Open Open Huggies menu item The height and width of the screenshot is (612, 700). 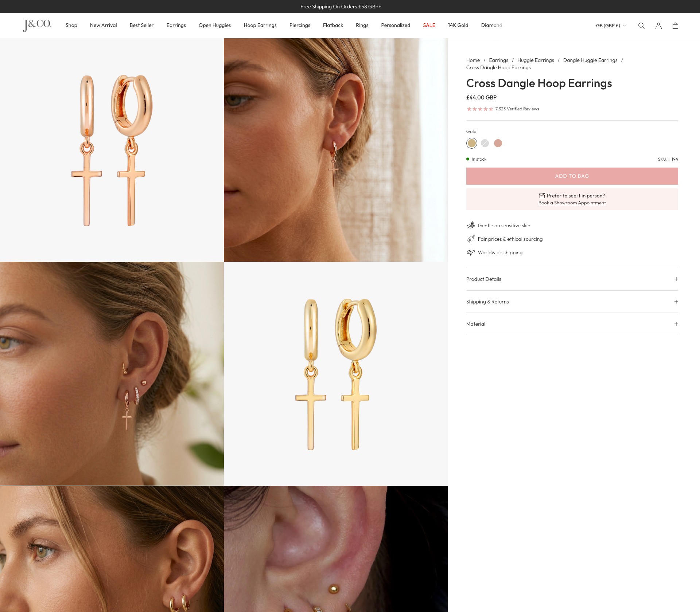click(215, 25)
